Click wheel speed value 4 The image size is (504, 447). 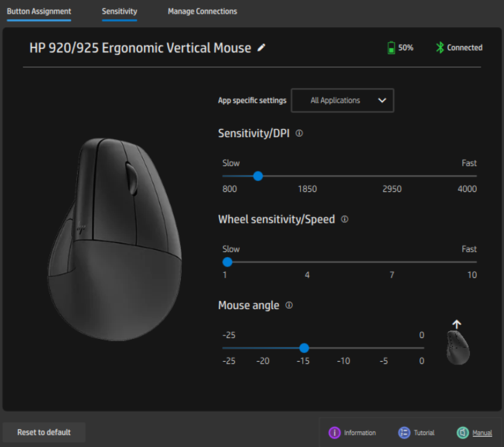point(307,275)
